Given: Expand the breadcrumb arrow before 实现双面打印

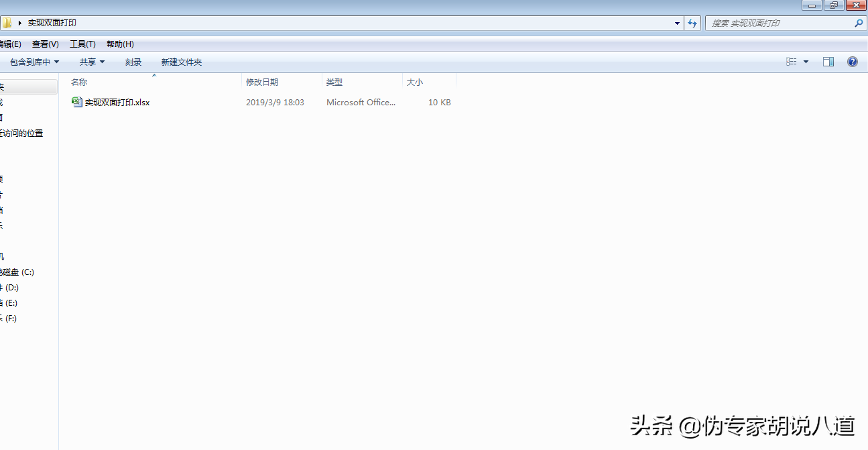Looking at the screenshot, I should click(20, 23).
